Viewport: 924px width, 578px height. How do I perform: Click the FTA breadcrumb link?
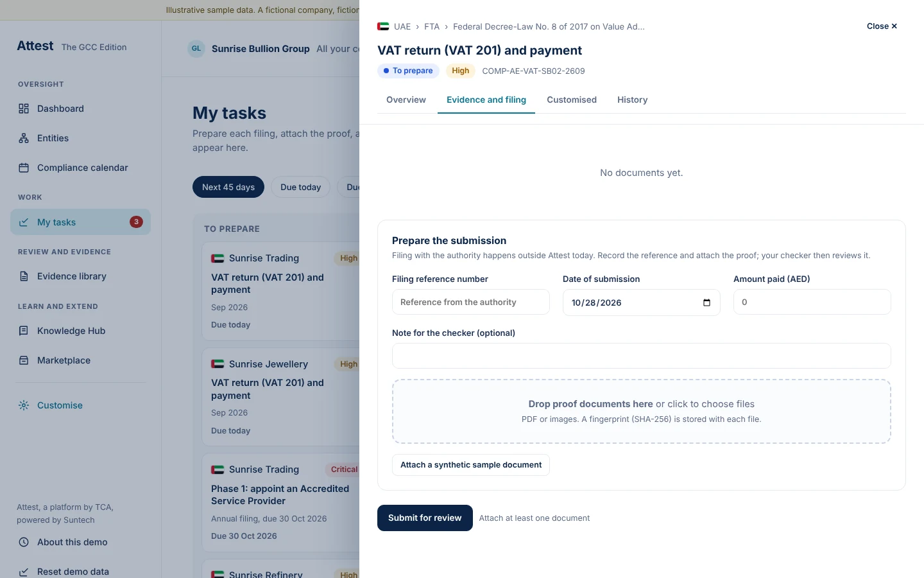click(x=432, y=26)
